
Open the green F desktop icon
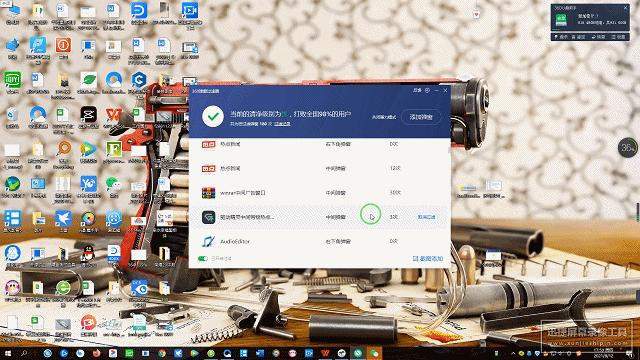tap(113, 149)
